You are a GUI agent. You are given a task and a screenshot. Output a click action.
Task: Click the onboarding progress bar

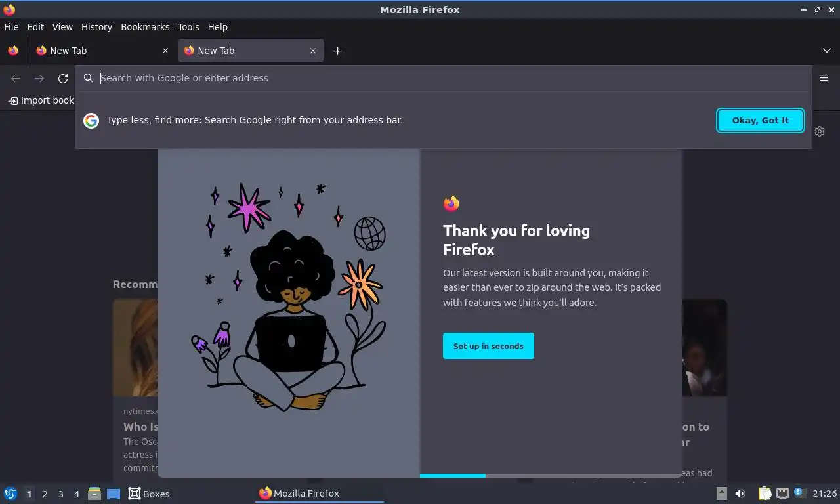click(x=550, y=476)
